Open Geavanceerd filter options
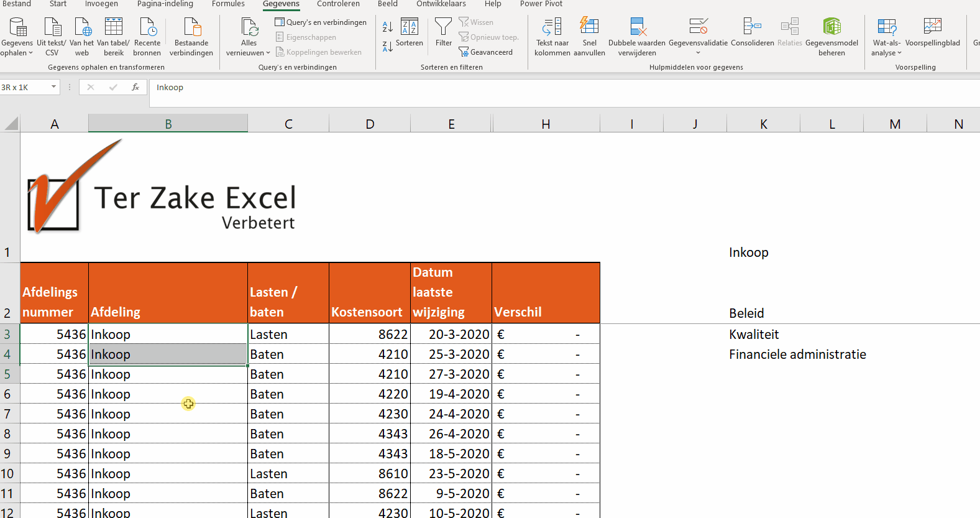This screenshot has height=518, width=980. 486,52
